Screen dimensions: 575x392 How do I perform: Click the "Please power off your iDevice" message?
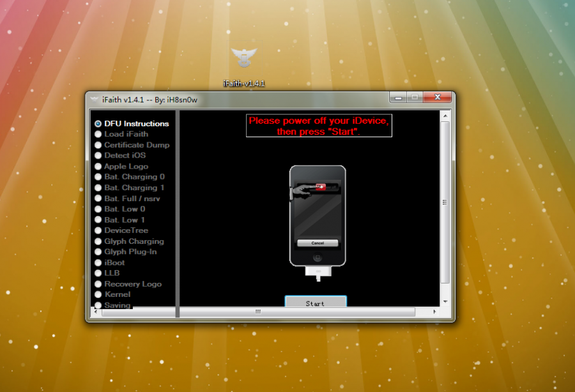coord(319,126)
